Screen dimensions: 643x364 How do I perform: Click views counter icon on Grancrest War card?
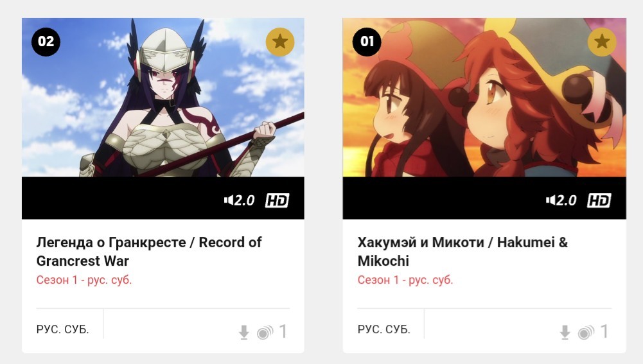click(265, 333)
